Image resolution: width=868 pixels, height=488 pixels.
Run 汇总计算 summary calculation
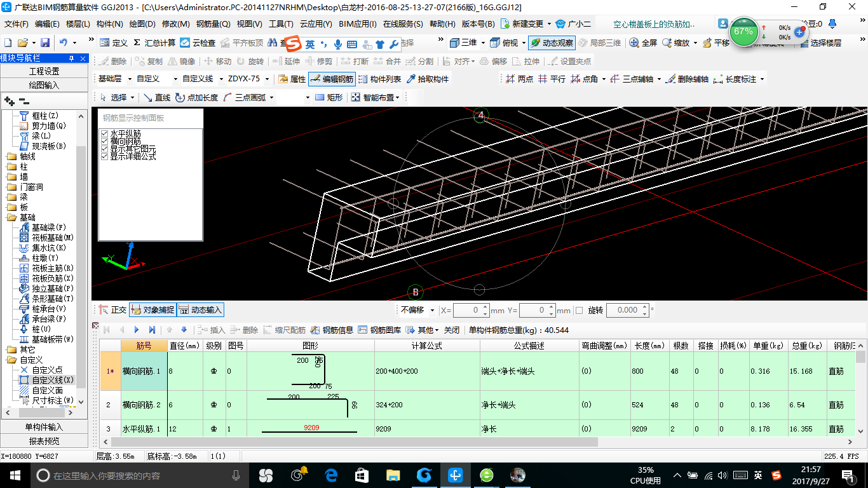tap(153, 43)
